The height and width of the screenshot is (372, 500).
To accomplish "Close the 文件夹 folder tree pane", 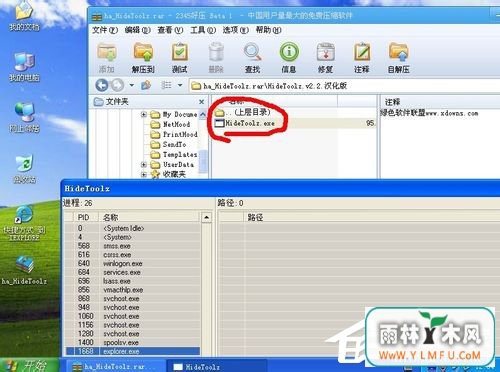I will [201, 102].
